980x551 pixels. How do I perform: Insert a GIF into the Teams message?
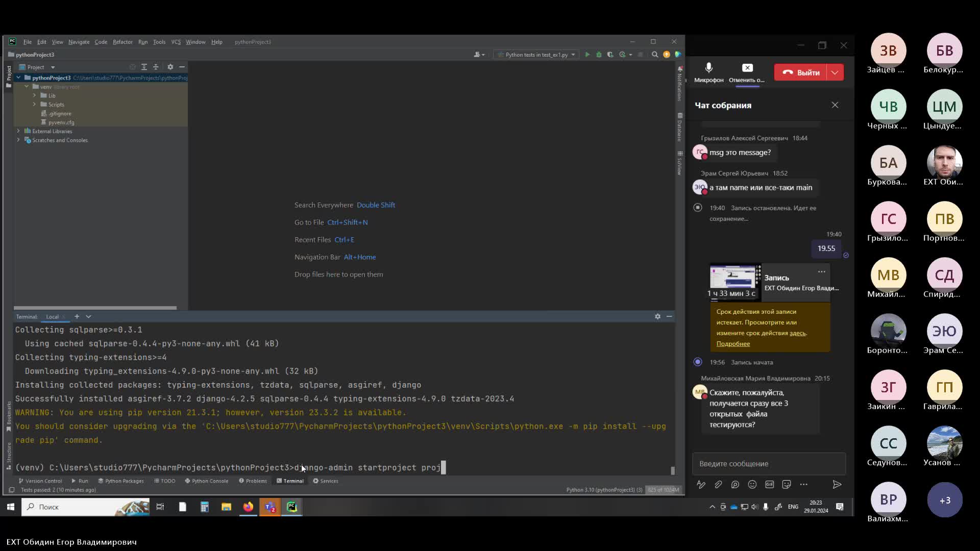pos(769,485)
